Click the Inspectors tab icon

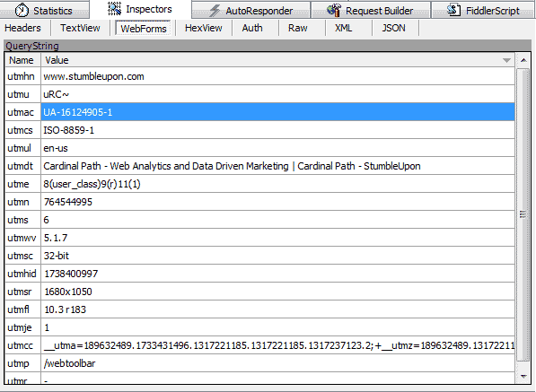pos(115,9)
